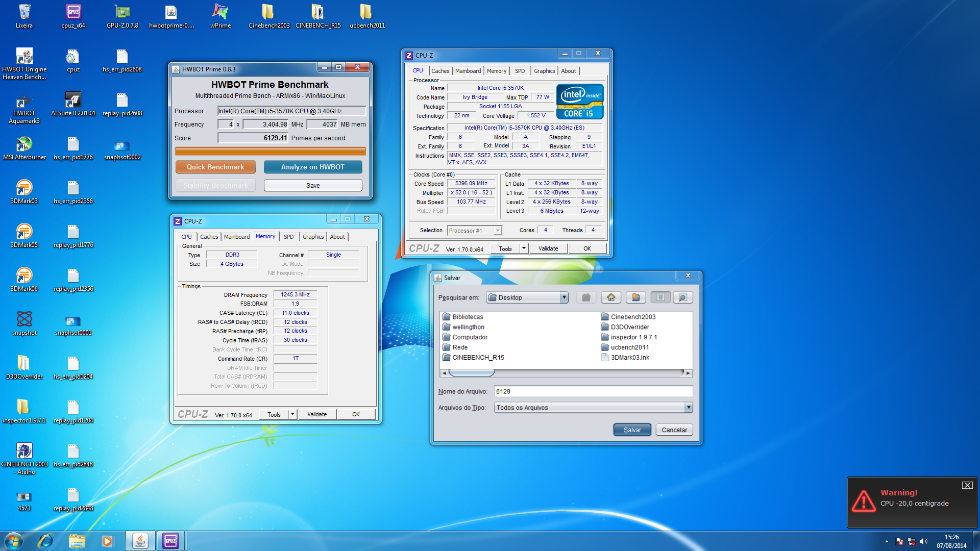Click the Home icon in Salvar dialog
Viewport: 980px width, 551px height.
tap(611, 297)
